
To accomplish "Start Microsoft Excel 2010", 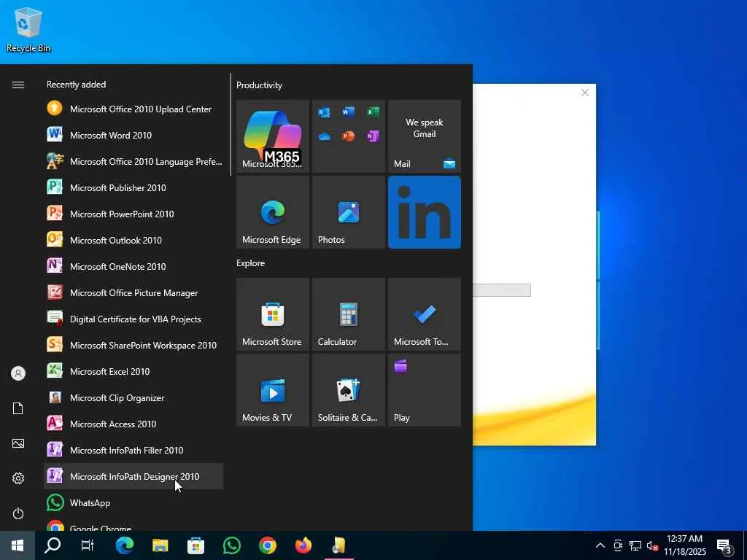I will tap(133, 371).
